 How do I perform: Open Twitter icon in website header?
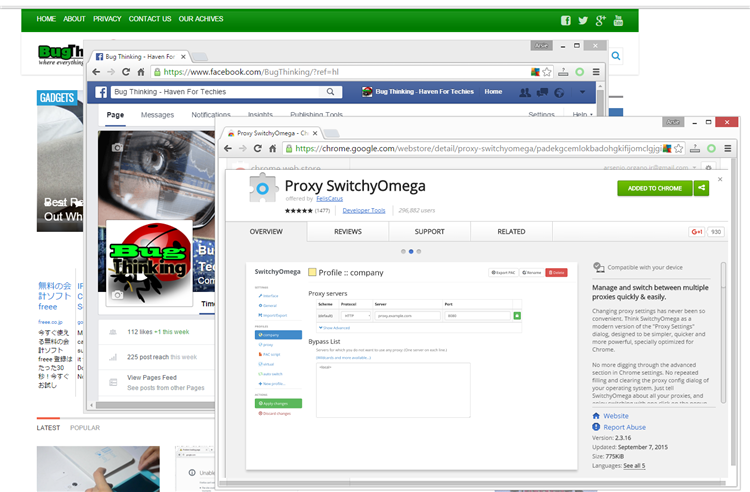(x=583, y=21)
